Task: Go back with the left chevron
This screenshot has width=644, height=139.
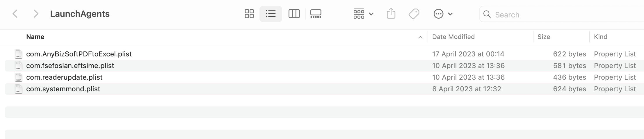Action: click(x=15, y=14)
